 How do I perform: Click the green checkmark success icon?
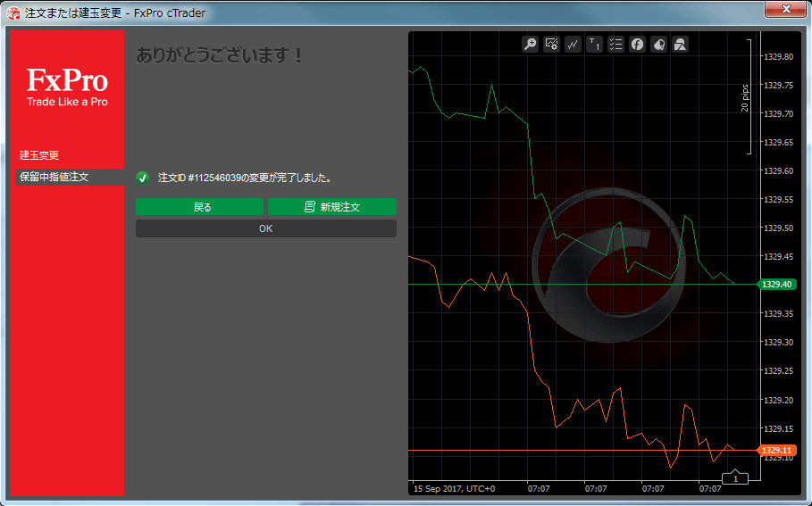[x=142, y=178]
